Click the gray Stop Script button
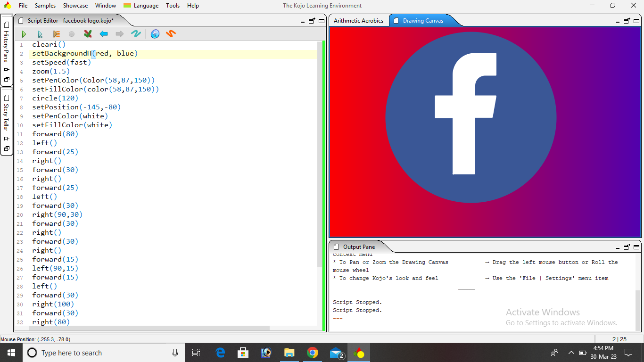644x362 pixels. 72,34
